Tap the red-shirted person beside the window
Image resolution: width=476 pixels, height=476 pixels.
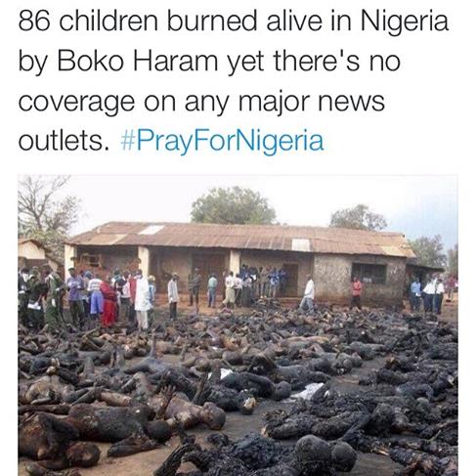click(357, 292)
